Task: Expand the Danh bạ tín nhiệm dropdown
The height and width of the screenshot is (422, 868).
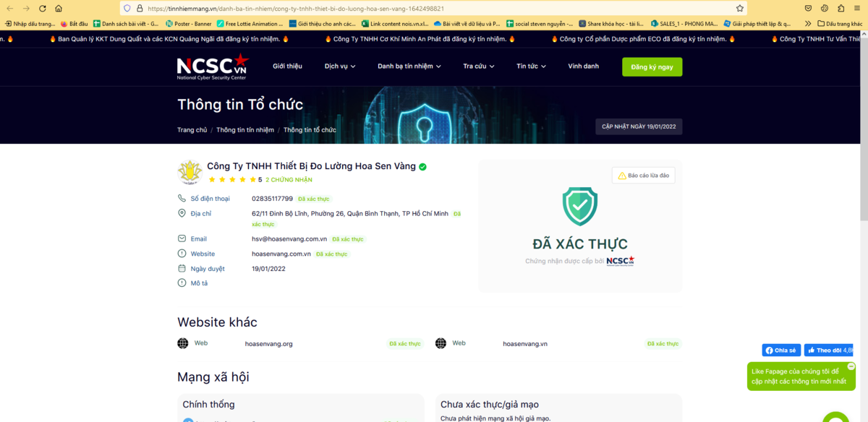Action: (409, 66)
